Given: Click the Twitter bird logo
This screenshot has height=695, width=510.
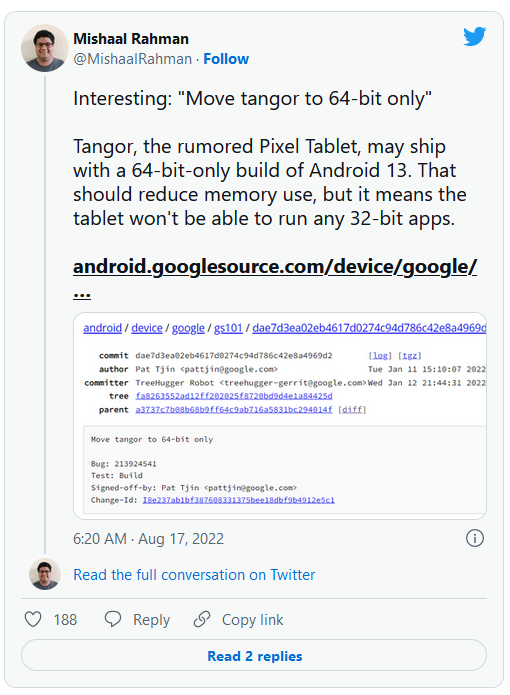Looking at the screenshot, I should pyautogui.click(x=475, y=36).
